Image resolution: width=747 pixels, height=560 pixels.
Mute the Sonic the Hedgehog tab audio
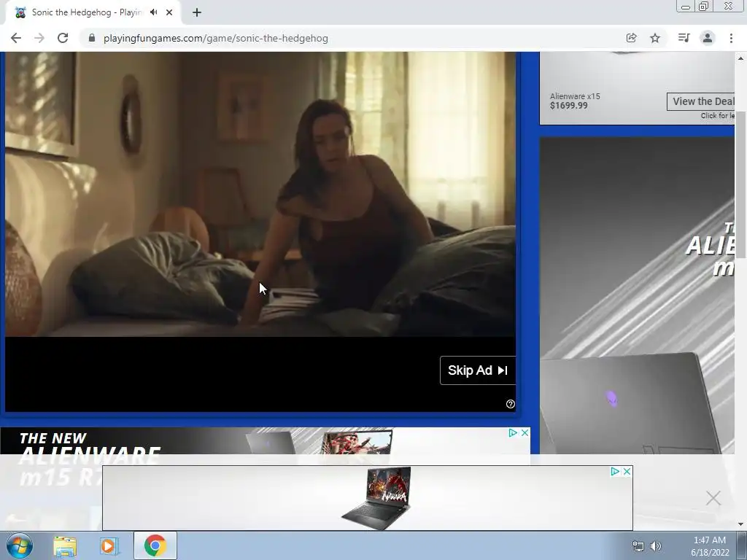[153, 12]
